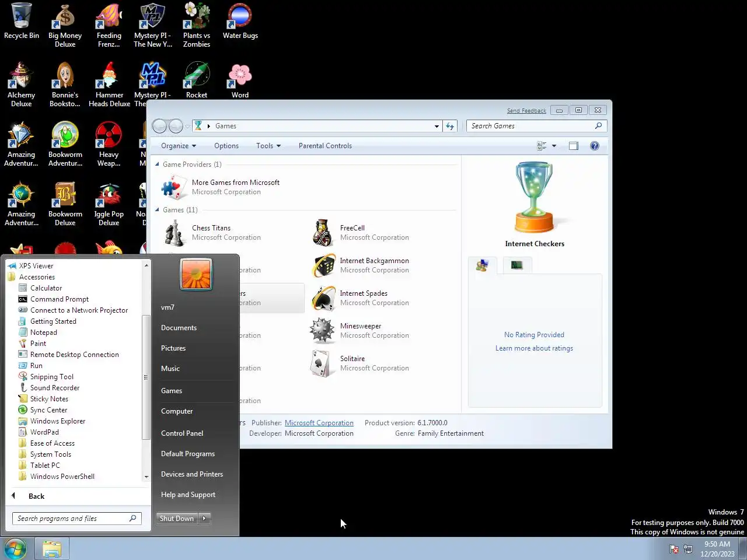Image resolution: width=747 pixels, height=560 pixels.
Task: Open Organize dropdown menu
Action: [x=179, y=146]
